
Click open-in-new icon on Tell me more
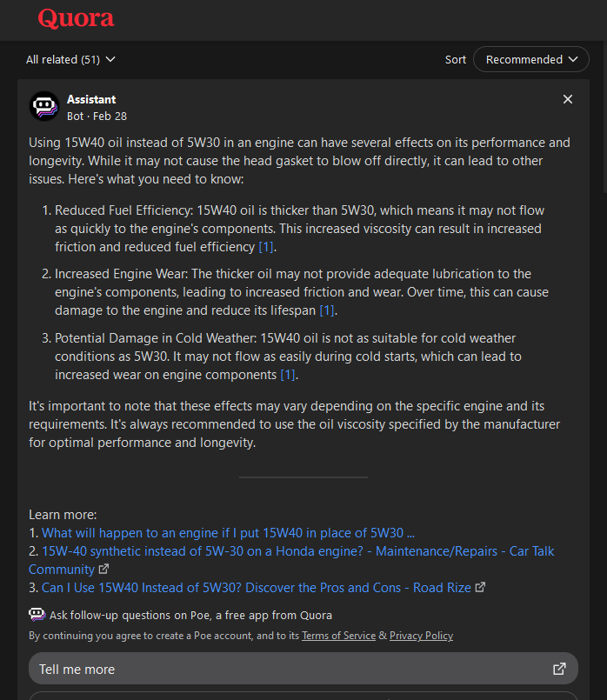559,670
